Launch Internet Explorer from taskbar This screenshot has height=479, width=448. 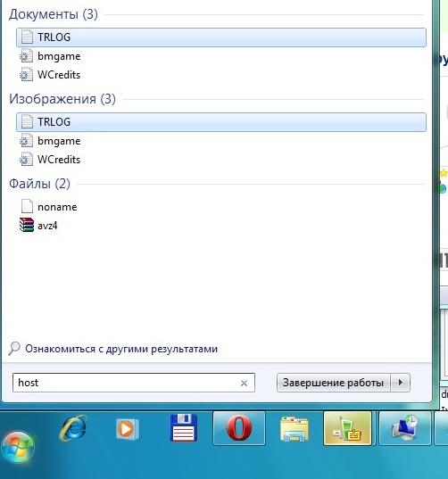coord(73,428)
